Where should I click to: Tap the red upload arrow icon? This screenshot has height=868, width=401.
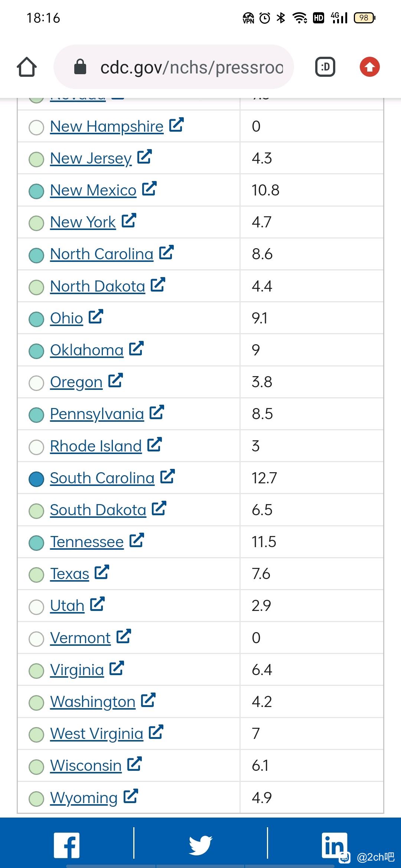[x=369, y=67]
